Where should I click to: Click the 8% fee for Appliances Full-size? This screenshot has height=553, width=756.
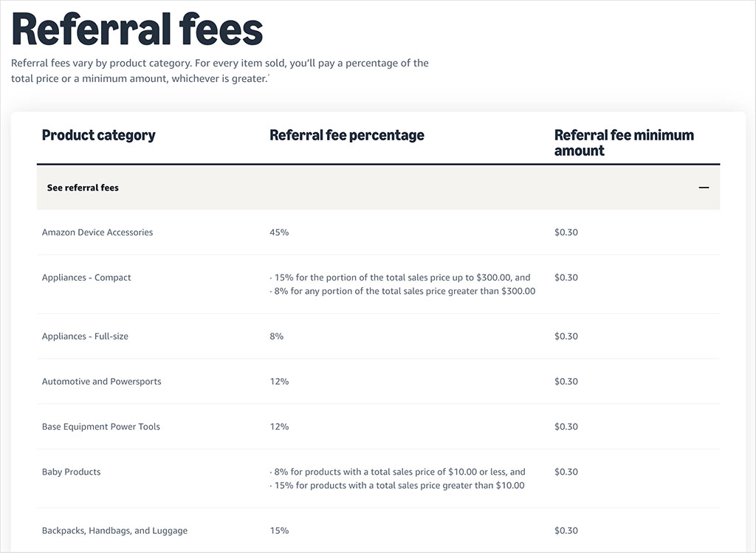[x=276, y=336]
